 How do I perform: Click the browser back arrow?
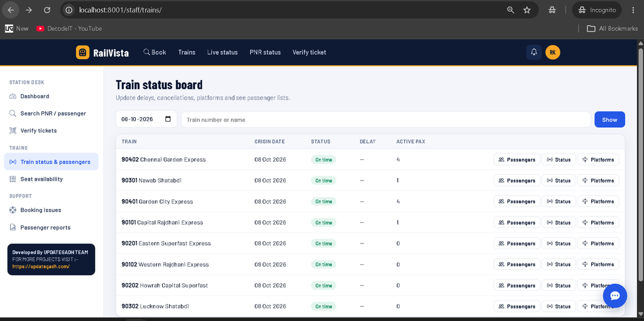pos(11,10)
